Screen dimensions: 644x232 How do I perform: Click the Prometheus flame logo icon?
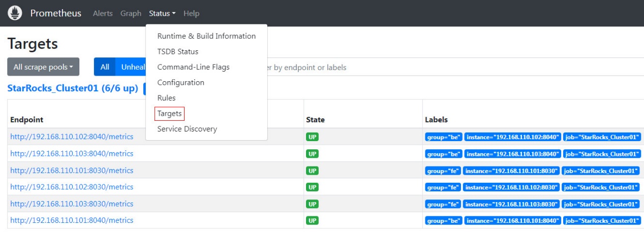point(15,13)
